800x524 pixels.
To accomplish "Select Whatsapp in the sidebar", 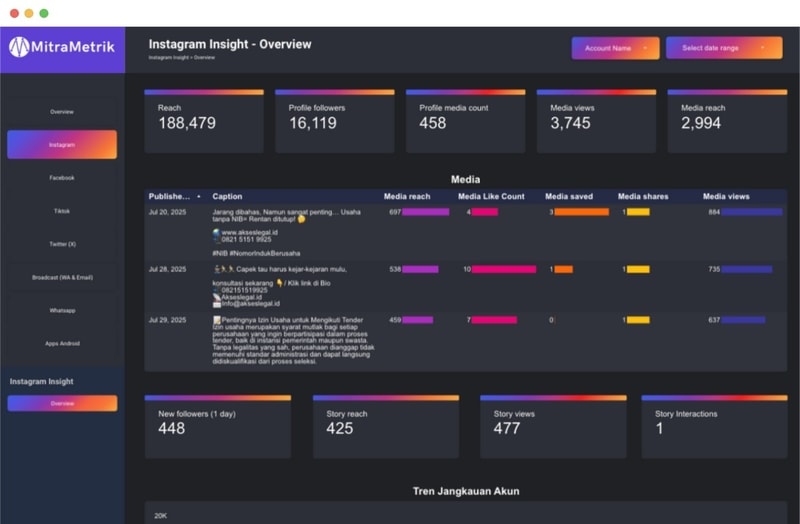I will click(62, 310).
